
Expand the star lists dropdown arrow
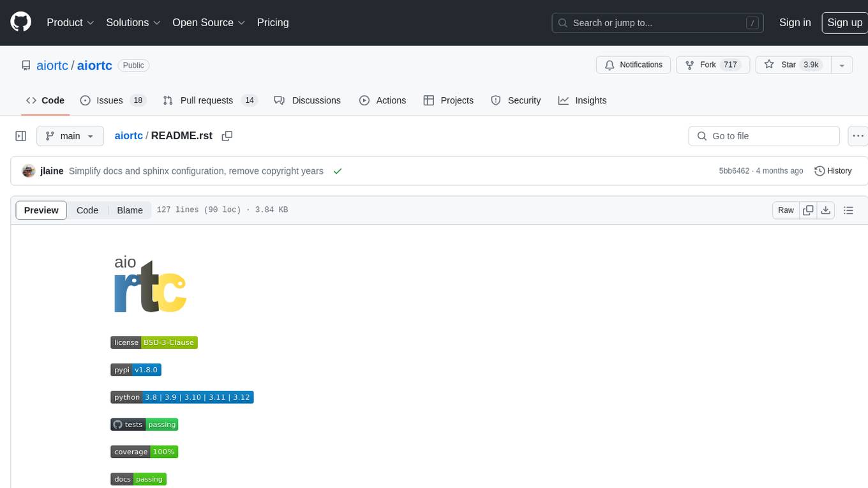click(842, 65)
